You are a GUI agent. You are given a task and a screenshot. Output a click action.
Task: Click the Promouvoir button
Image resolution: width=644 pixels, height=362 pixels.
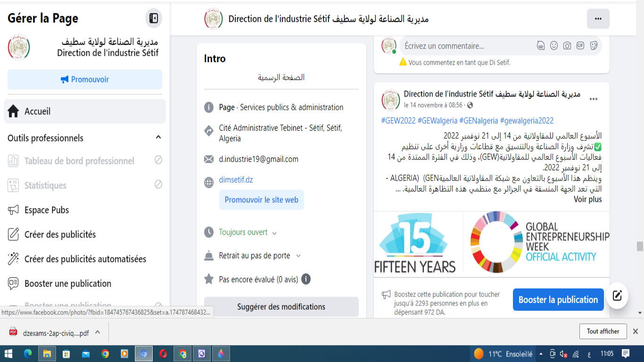[85, 79]
